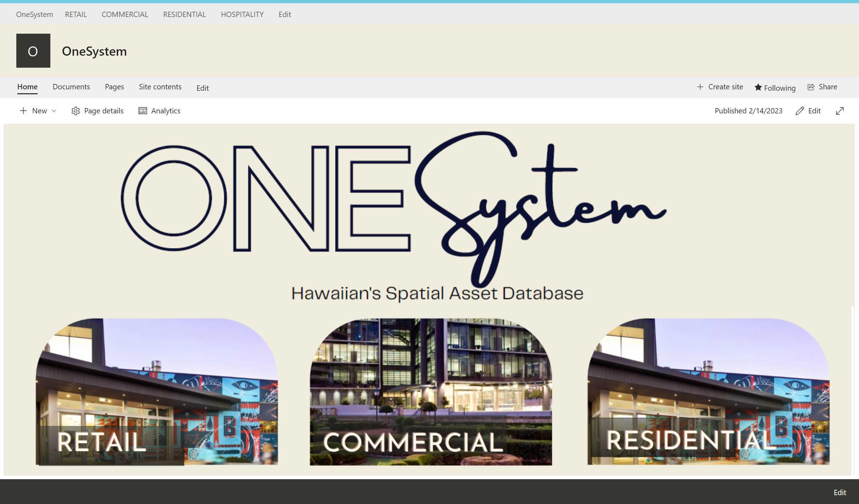Select the Site contents tab
This screenshot has height=504, width=859.
coord(160,87)
